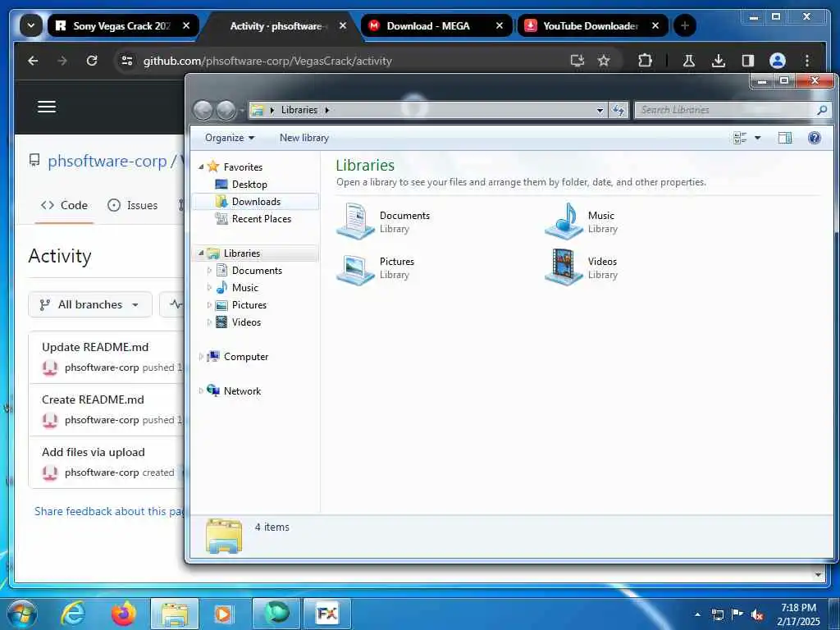Click New library button
This screenshot has width=840, height=630.
point(304,138)
